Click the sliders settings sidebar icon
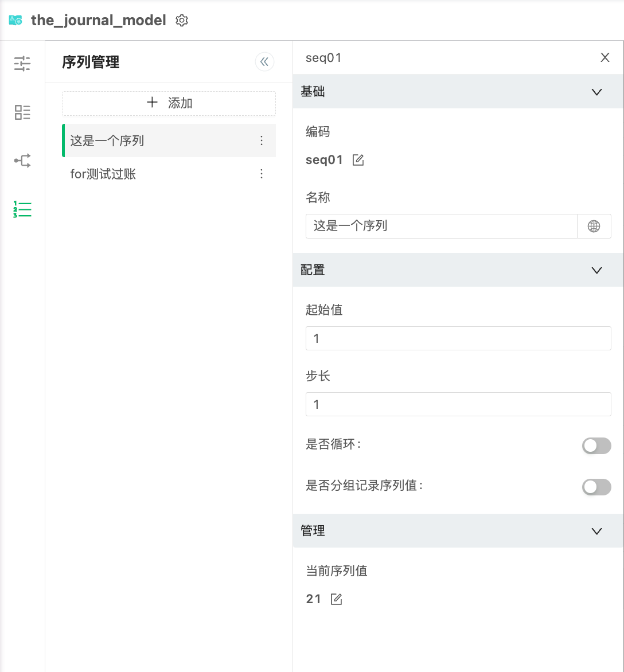Viewport: 624px width, 672px height. point(22,64)
